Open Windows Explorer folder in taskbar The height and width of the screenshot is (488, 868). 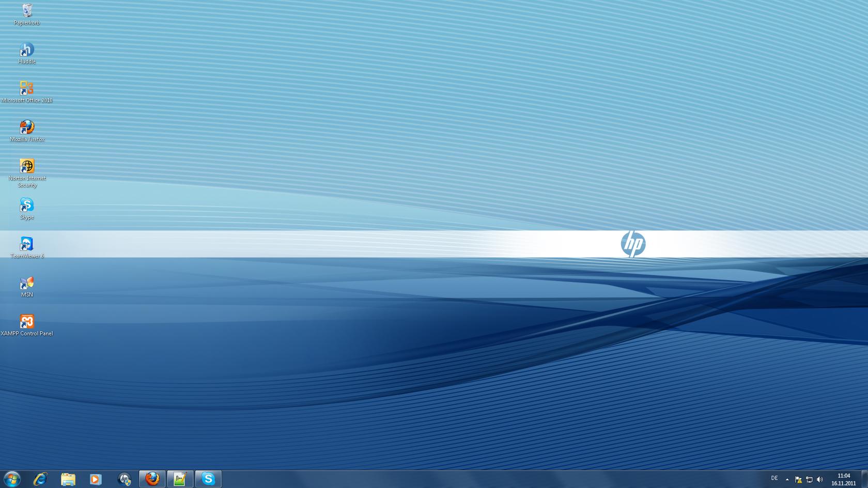68,479
